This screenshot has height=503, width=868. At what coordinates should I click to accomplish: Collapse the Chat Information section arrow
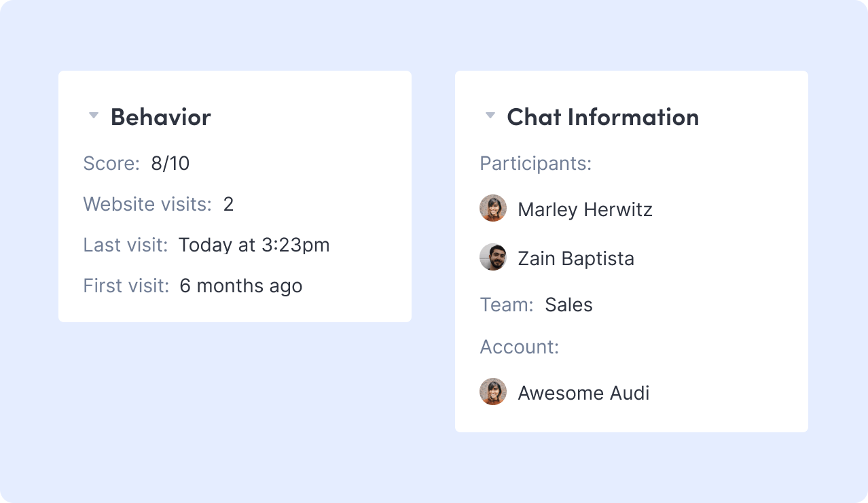click(x=490, y=116)
